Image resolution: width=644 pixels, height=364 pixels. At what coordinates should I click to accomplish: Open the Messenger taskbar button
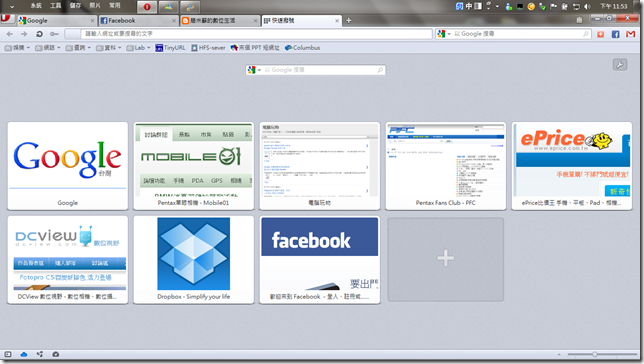tap(168, 7)
